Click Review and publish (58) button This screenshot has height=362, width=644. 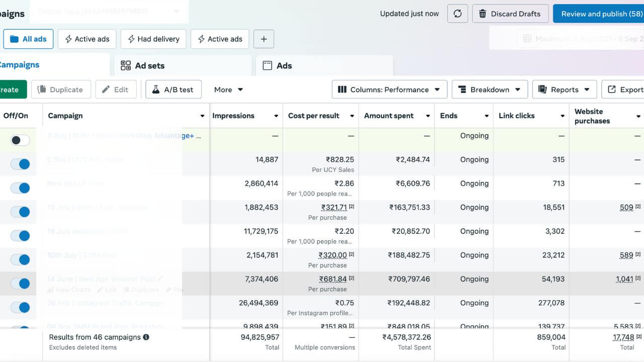tap(598, 14)
